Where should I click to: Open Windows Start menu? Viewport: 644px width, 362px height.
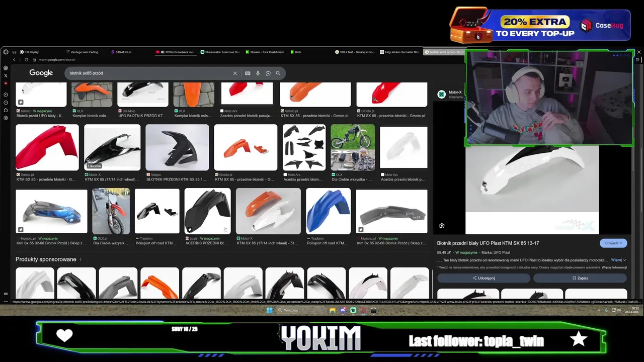[x=269, y=310]
